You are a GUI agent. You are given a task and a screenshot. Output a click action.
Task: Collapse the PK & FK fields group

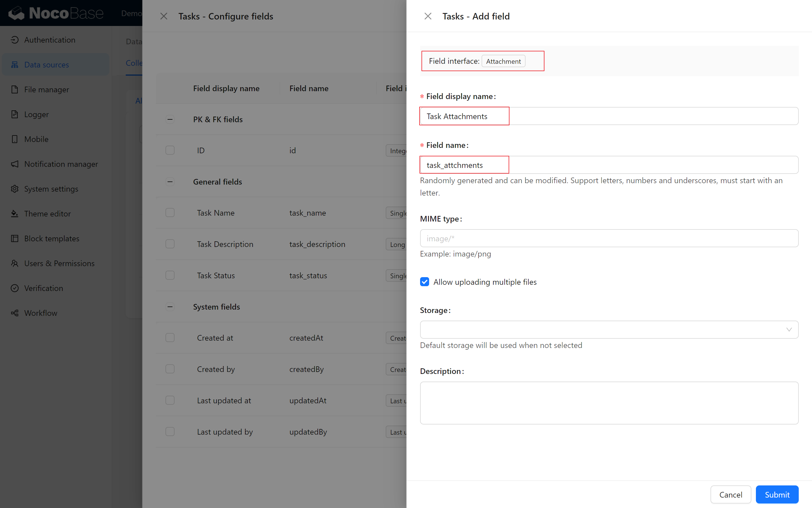[170, 119]
